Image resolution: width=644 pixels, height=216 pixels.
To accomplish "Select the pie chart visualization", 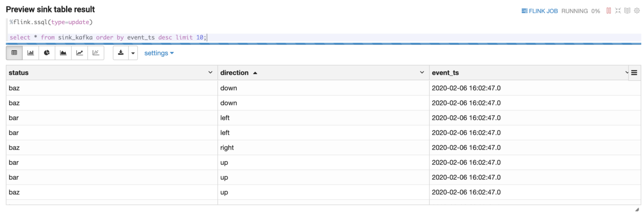I will tap(47, 53).
